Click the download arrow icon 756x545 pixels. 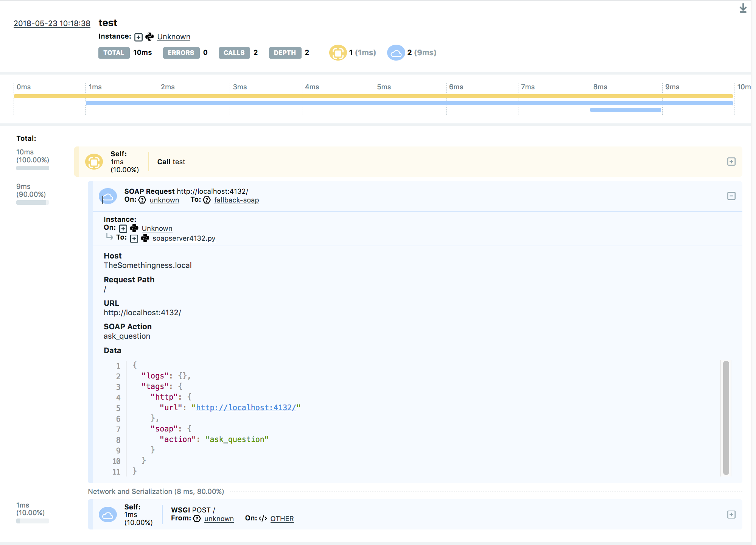(743, 8)
